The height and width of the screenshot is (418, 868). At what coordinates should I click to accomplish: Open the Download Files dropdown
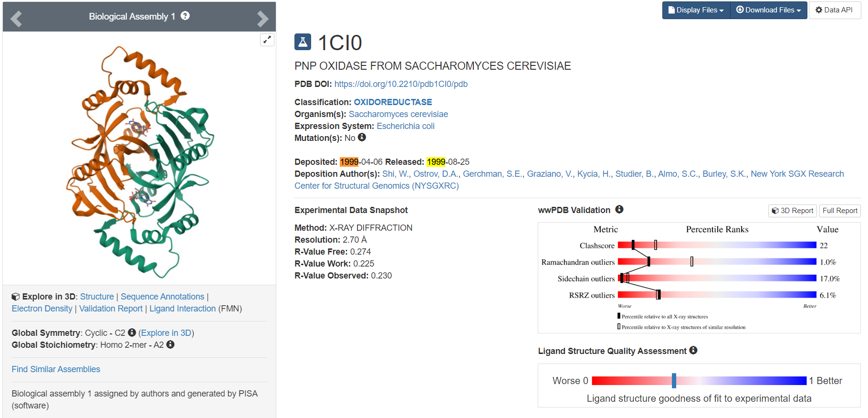pyautogui.click(x=768, y=10)
